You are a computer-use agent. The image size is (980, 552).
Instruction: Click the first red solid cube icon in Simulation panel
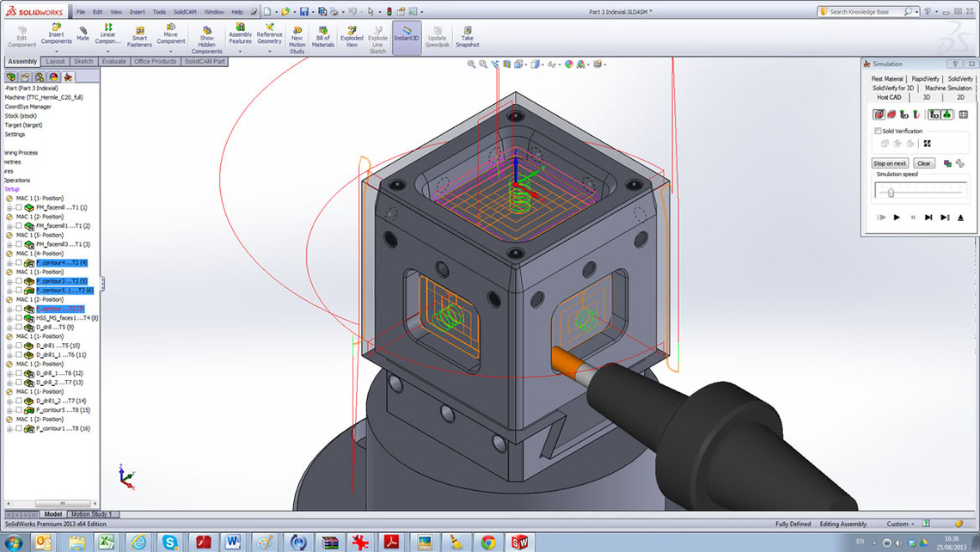pyautogui.click(x=879, y=114)
